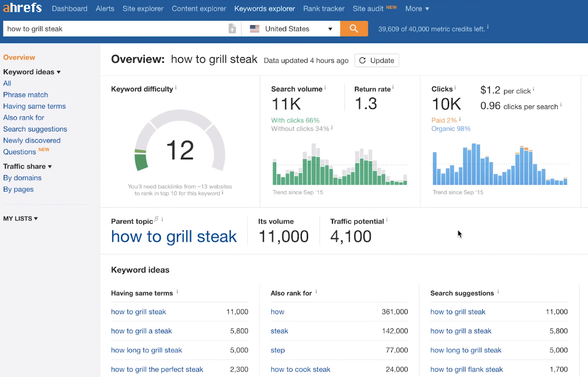Click info icon beside Return rate
The image size is (588, 377).
point(393,88)
